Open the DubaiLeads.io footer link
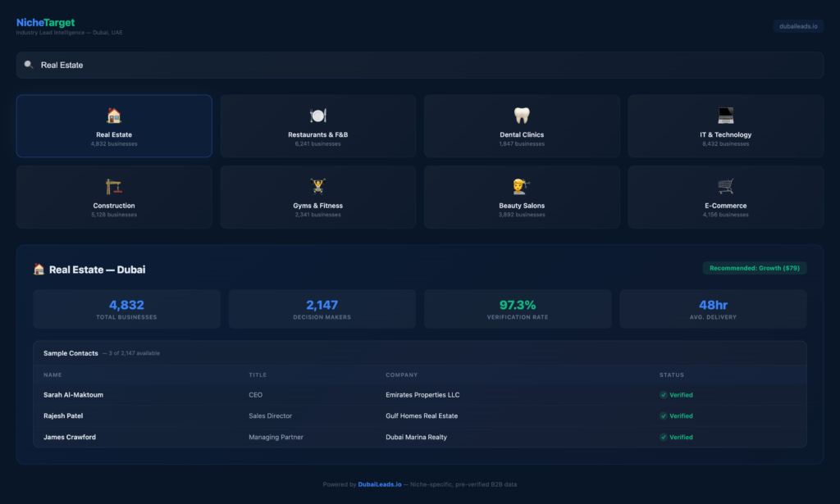The height and width of the screenshot is (504, 840). tap(380, 484)
